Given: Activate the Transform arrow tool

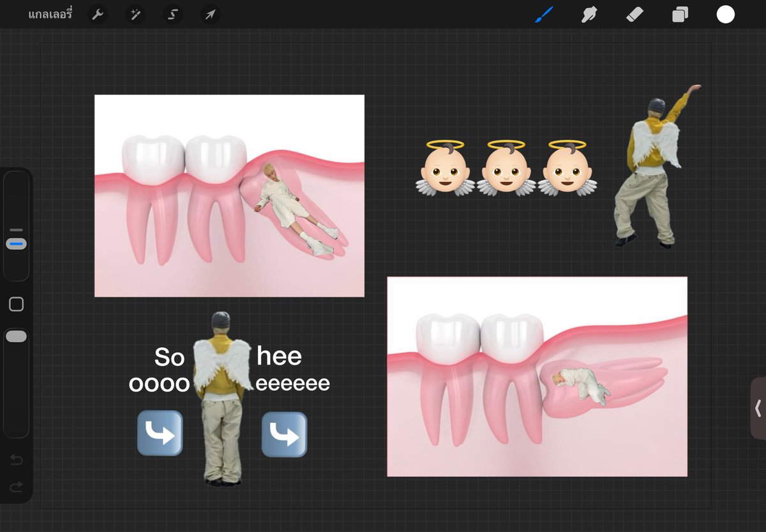Looking at the screenshot, I should point(209,14).
